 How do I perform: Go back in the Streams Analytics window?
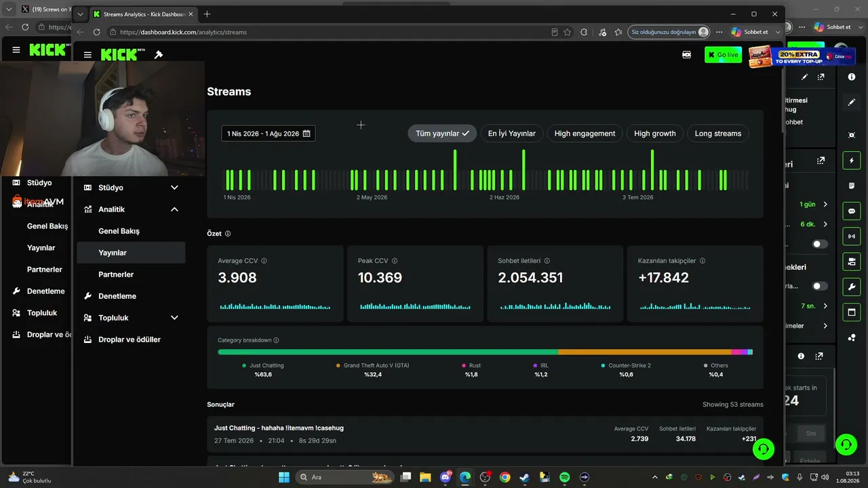[x=80, y=32]
